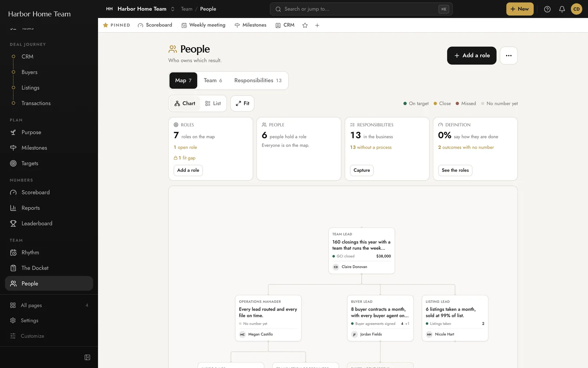The image size is (588, 368).
Task: Open pinned Weekly meeting
Action: point(203,25)
